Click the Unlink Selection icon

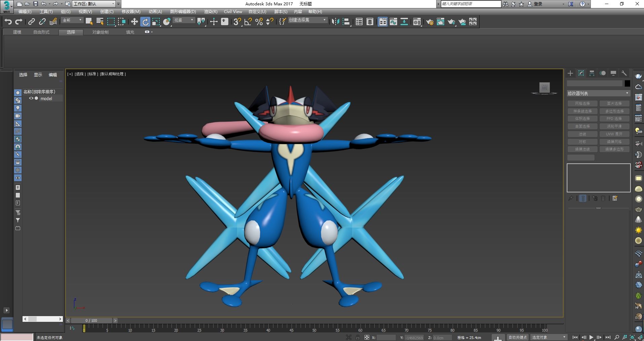[42, 22]
